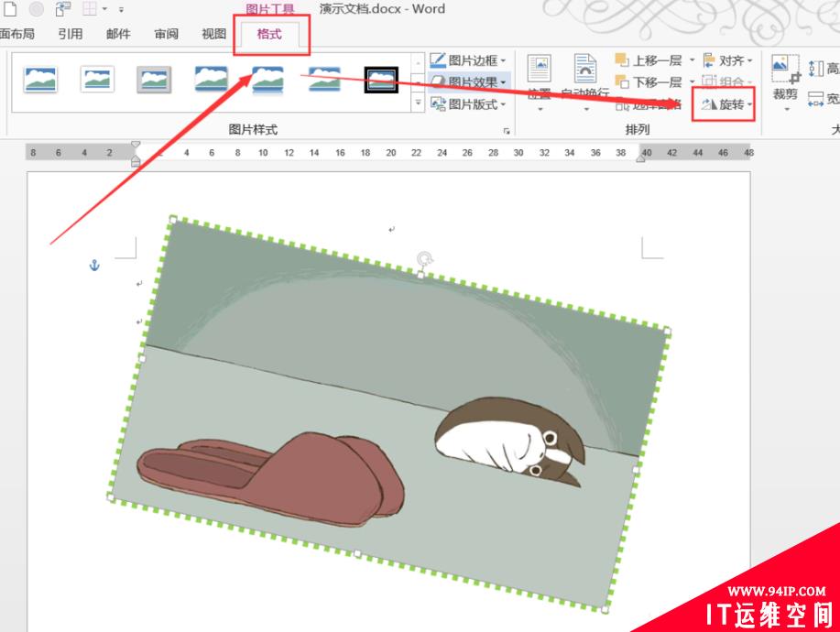Apply the second white-framed picture style
840x632 pixels.
(97, 80)
